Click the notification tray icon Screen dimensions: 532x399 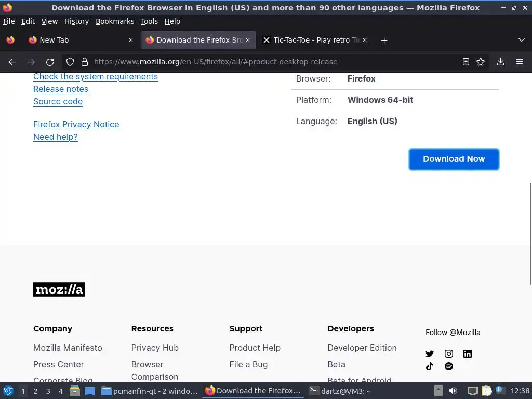click(x=499, y=390)
